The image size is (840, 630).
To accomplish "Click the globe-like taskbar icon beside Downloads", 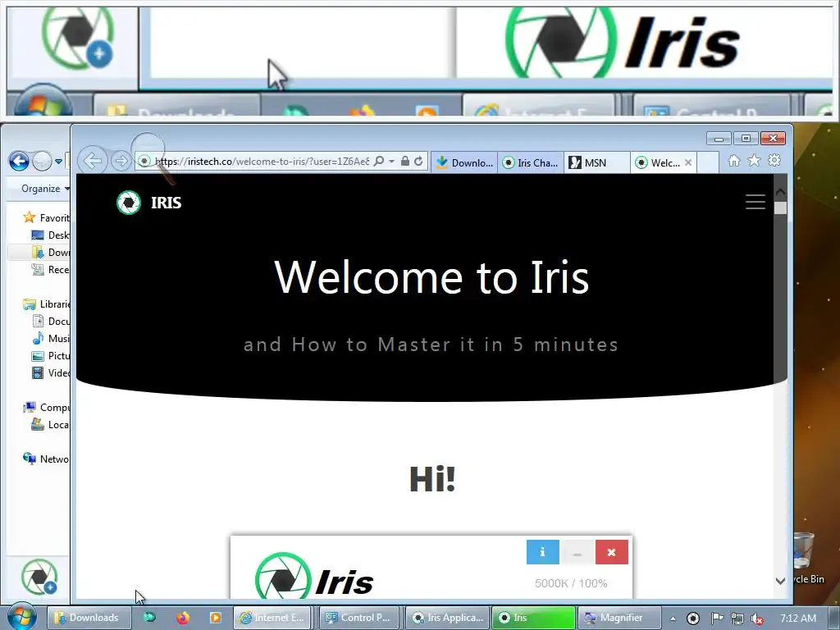I will (x=150, y=618).
